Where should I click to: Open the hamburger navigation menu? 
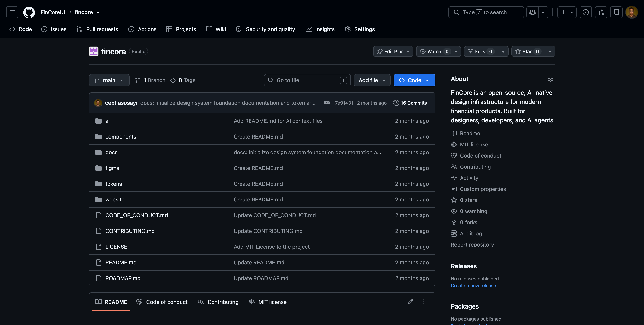pyautogui.click(x=12, y=12)
